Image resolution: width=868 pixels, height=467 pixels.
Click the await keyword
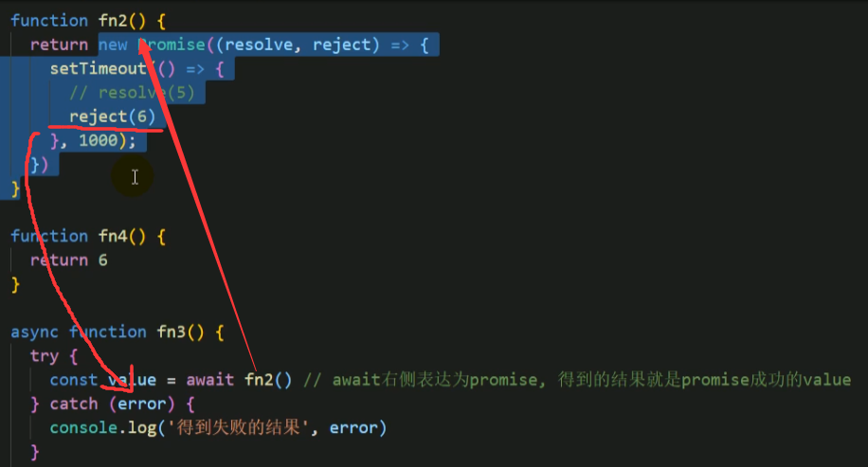209,380
